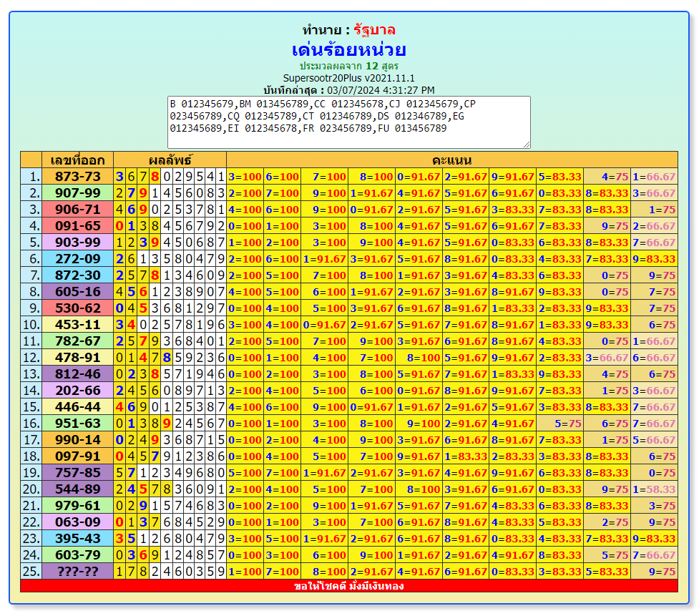The width and height of the screenshot is (699, 616).
Task: Select the title text เด่นร้อยหน่วย
Action: [x=348, y=49]
